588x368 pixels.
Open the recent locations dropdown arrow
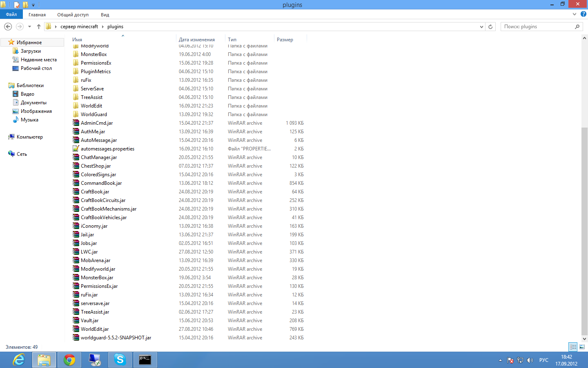coord(29,27)
